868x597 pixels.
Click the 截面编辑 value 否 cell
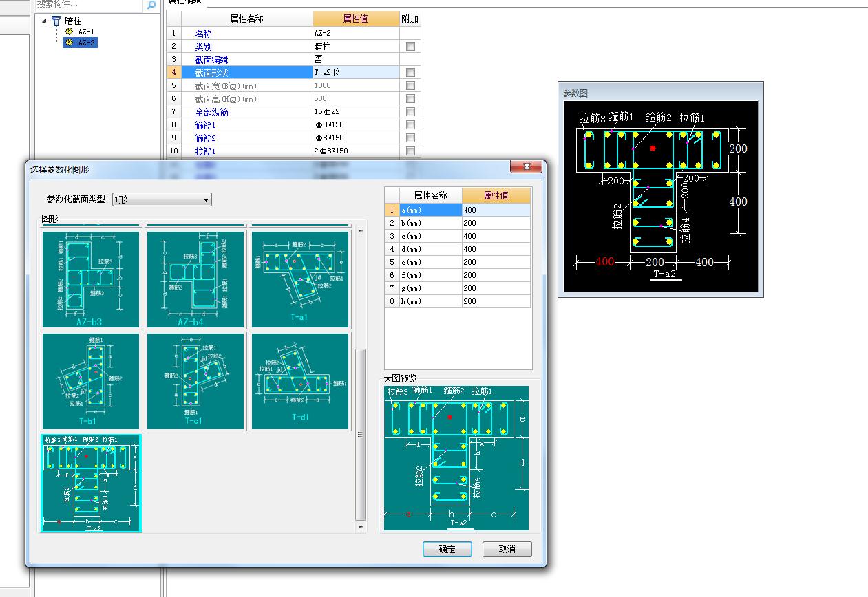tap(355, 59)
